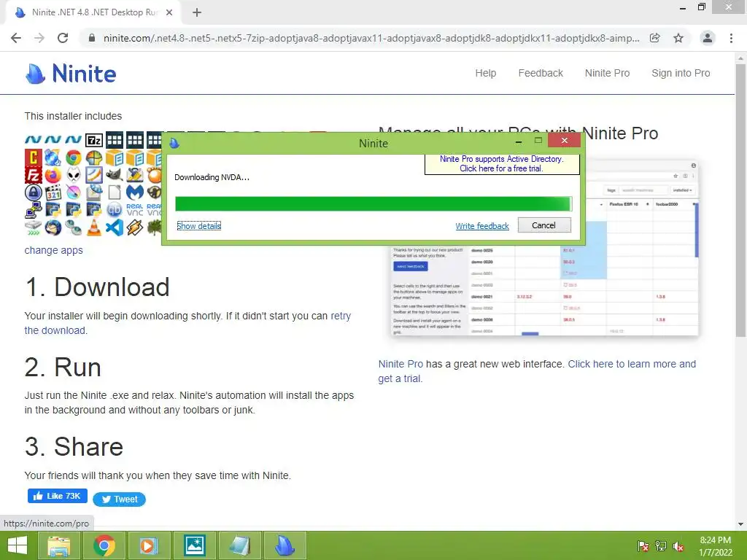The image size is (747, 560).
Task: Reload the Ninite page
Action: point(63,38)
